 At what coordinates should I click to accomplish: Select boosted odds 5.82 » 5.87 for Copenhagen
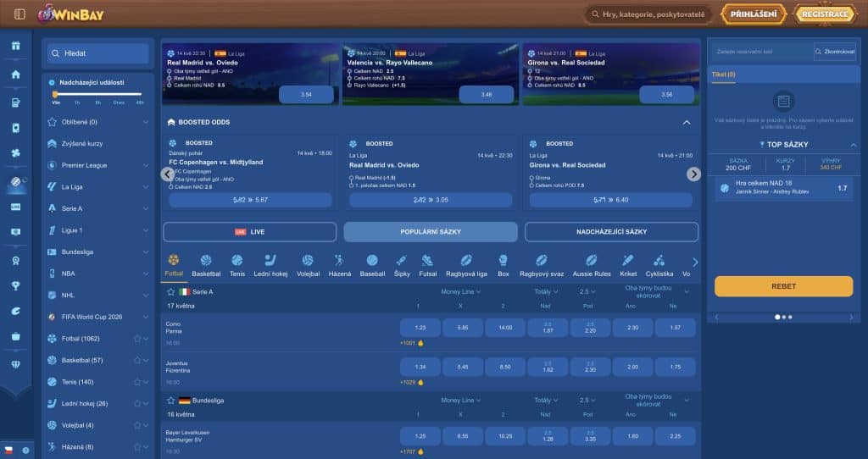tap(250, 200)
